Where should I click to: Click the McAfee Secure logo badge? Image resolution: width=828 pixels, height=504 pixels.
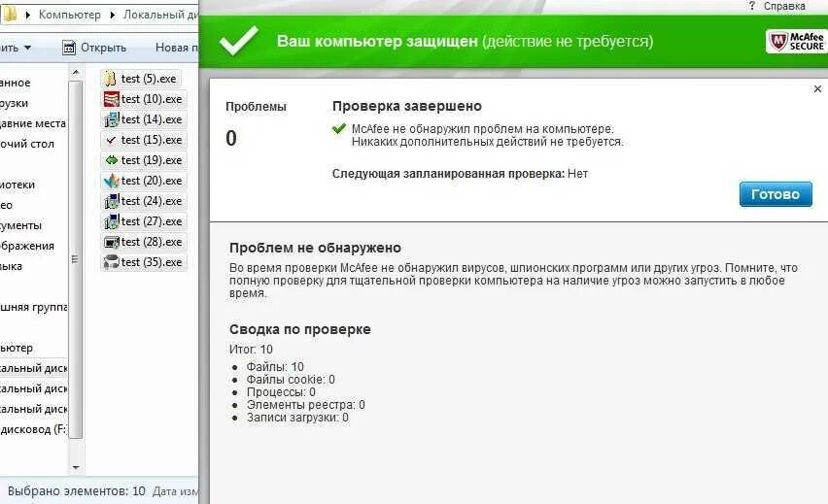797,41
